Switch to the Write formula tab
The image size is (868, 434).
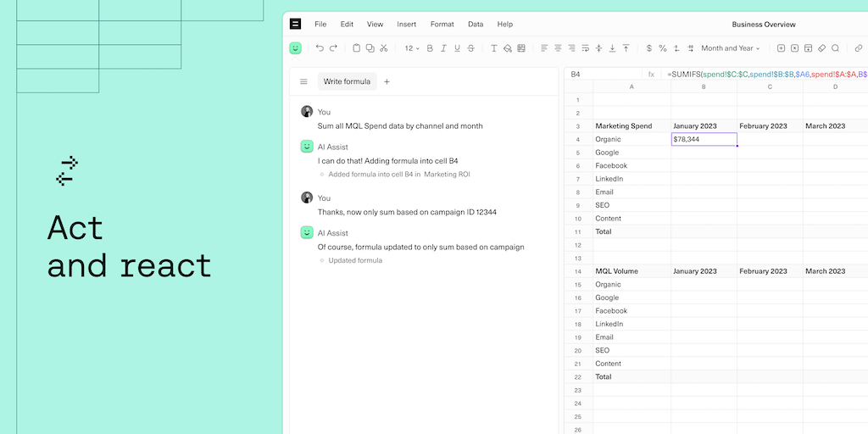pyautogui.click(x=345, y=82)
